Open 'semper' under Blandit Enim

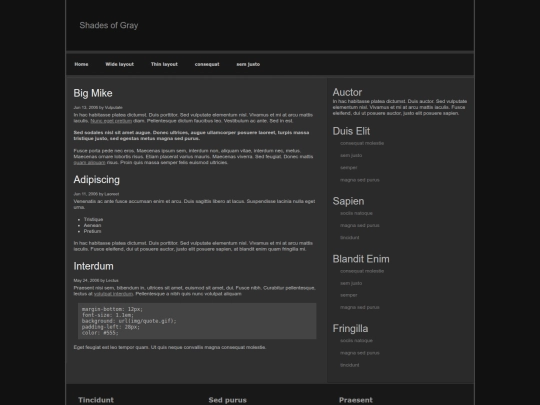(x=349, y=295)
